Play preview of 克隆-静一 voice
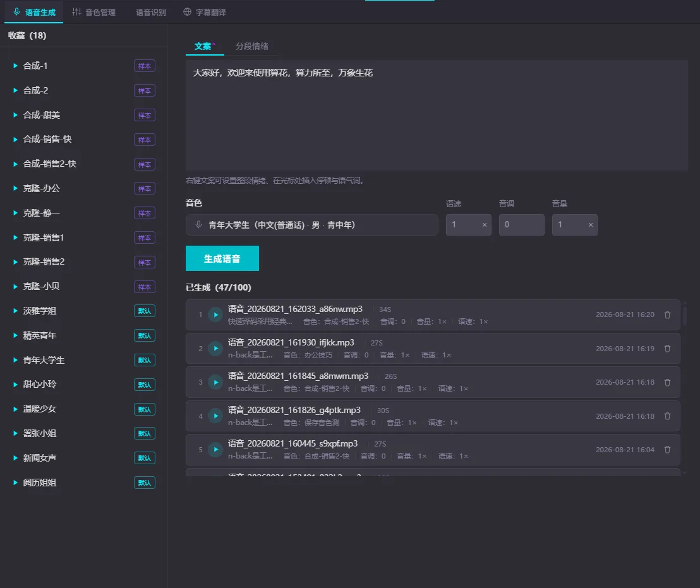Viewport: 700px width, 588px height. [x=15, y=213]
